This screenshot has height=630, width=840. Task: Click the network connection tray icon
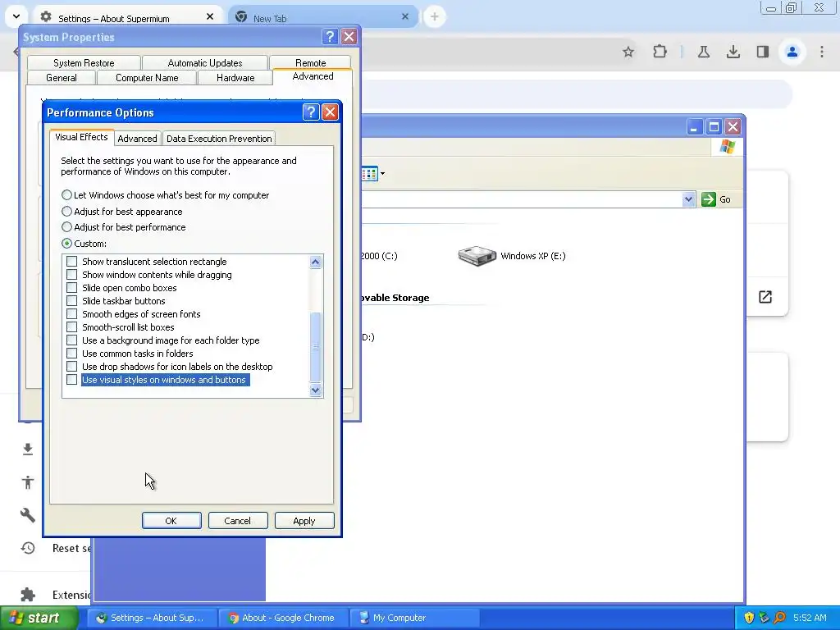(764, 618)
